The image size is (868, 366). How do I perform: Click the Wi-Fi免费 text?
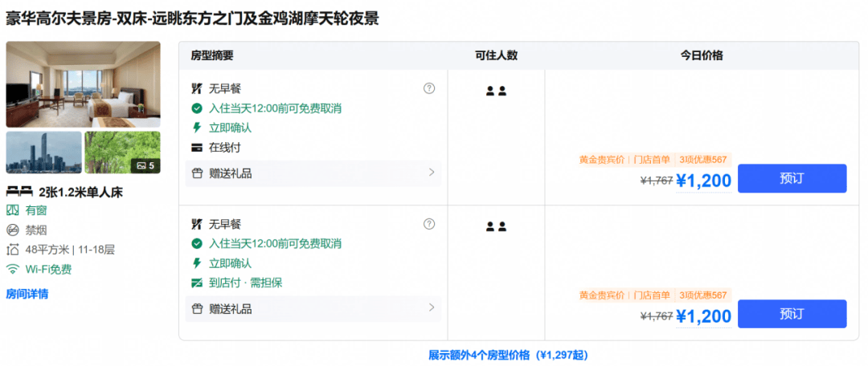click(x=48, y=270)
